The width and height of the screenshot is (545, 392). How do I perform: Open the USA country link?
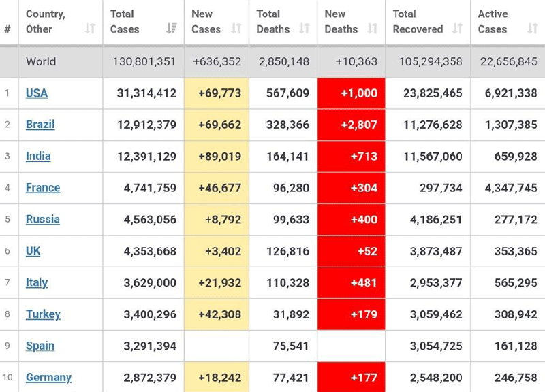[37, 93]
